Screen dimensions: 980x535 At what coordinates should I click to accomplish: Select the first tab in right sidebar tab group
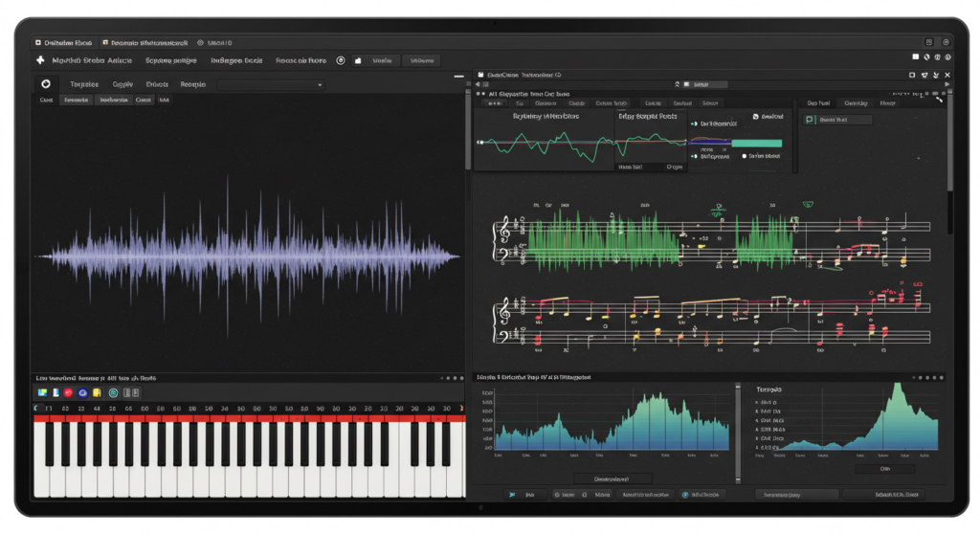pos(818,103)
